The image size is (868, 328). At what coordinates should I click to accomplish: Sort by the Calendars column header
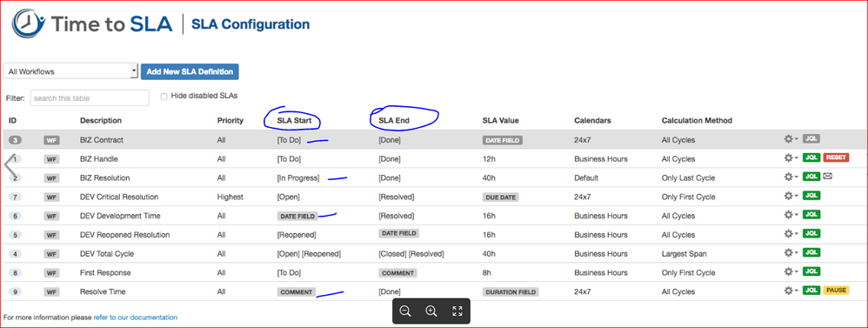[x=593, y=120]
